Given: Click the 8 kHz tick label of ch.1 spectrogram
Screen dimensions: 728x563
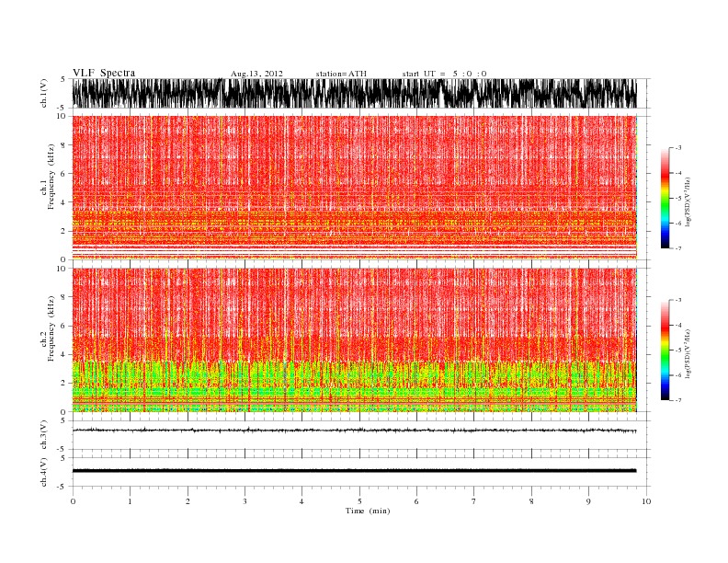Looking at the screenshot, I should (63, 145).
